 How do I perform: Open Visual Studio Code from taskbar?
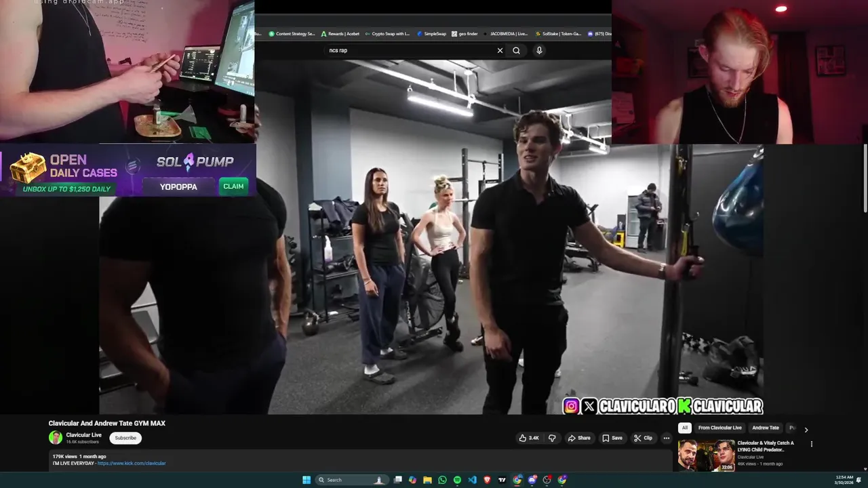coord(473,480)
